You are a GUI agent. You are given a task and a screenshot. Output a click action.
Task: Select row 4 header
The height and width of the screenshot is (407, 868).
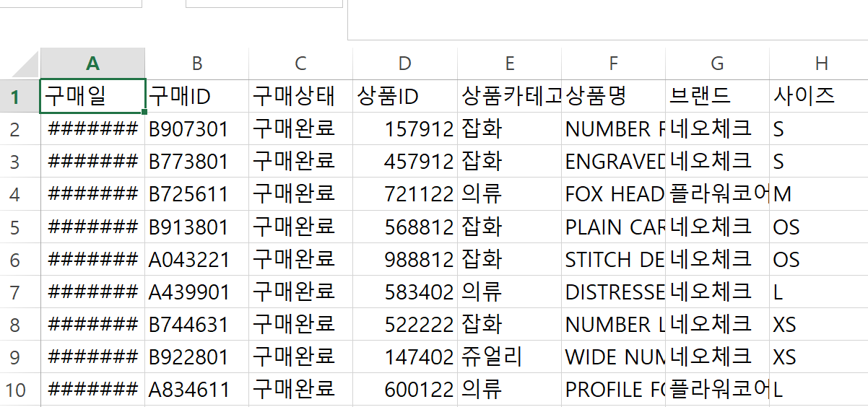pos(20,194)
